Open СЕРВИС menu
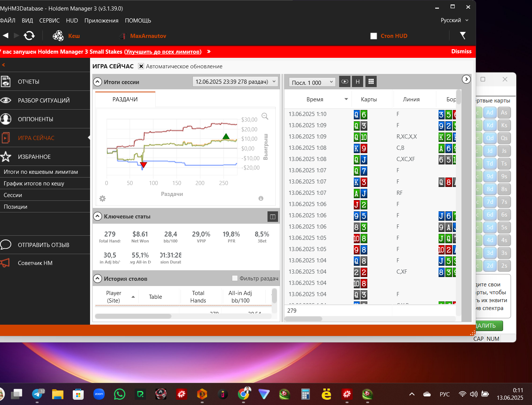532x405 pixels. point(50,20)
